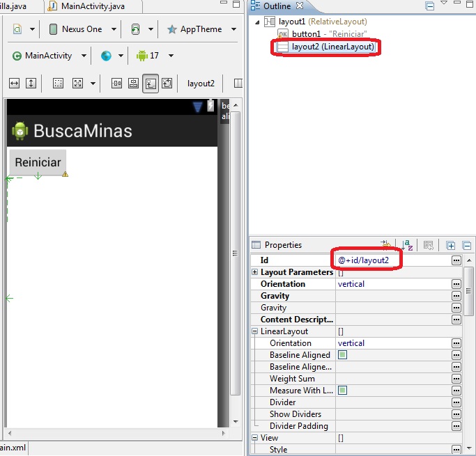Toggle show advanced properties icon
The width and height of the screenshot is (476, 456).
(428, 245)
